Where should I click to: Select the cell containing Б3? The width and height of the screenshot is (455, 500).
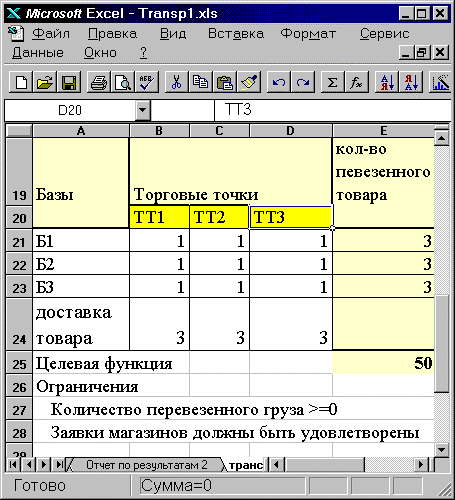[x=81, y=286]
